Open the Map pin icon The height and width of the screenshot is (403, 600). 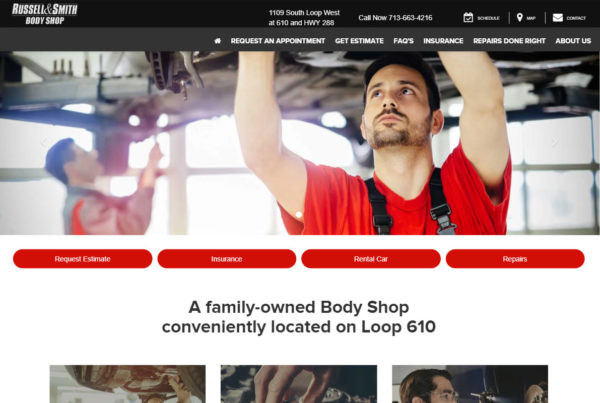tap(519, 18)
